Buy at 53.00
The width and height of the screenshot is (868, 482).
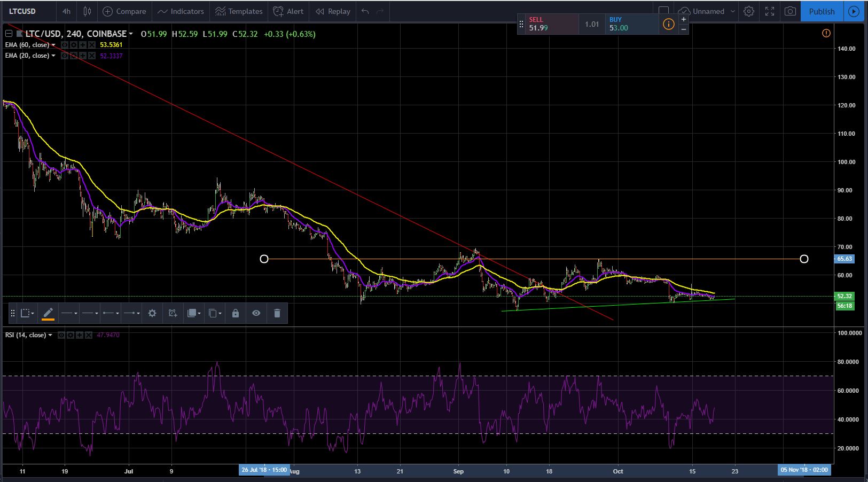[x=632, y=24]
